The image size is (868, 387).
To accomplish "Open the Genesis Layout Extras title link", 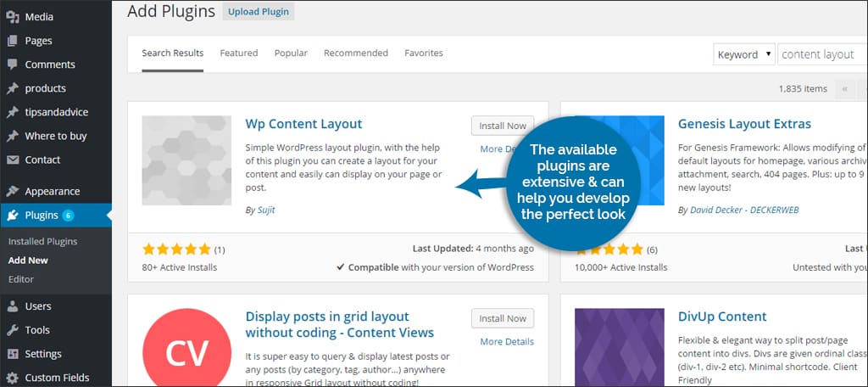I will click(744, 124).
